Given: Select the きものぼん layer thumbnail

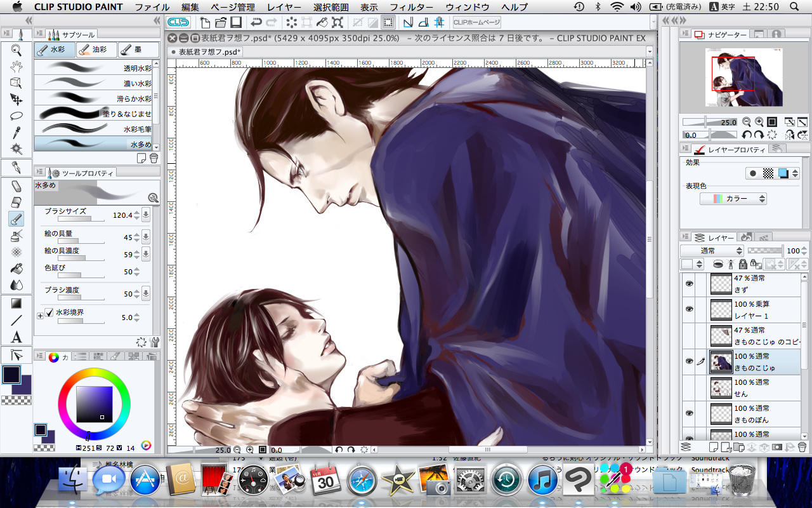Looking at the screenshot, I should [721, 413].
